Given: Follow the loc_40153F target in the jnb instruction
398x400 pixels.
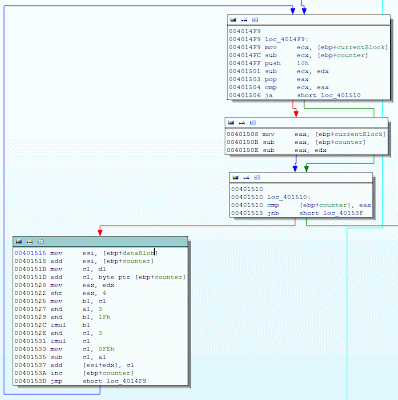Looking at the screenshot, I should (343, 213).
